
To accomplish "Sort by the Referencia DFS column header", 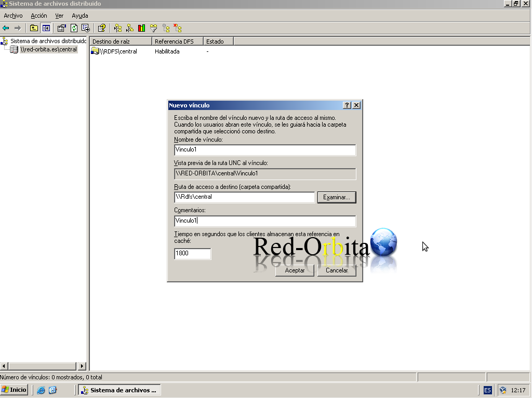I will [x=178, y=42].
